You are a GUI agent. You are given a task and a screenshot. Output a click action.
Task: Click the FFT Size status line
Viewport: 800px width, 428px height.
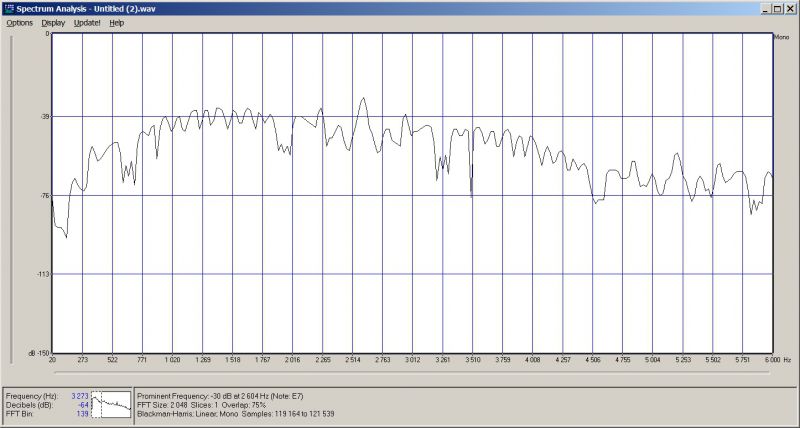(x=208, y=404)
